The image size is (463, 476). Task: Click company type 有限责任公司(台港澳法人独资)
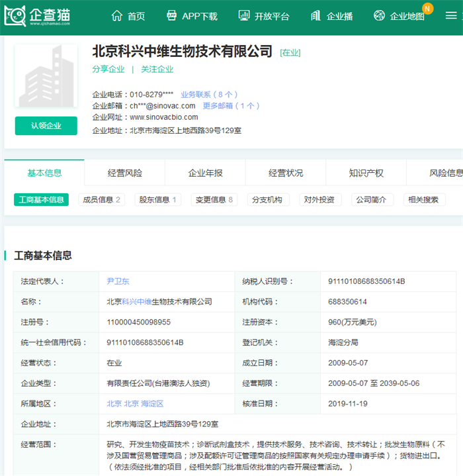[158, 383]
